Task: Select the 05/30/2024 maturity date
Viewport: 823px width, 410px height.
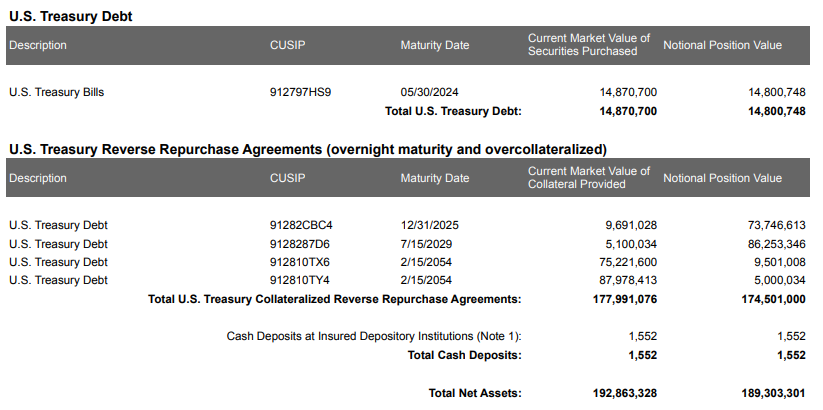Action: click(430, 92)
